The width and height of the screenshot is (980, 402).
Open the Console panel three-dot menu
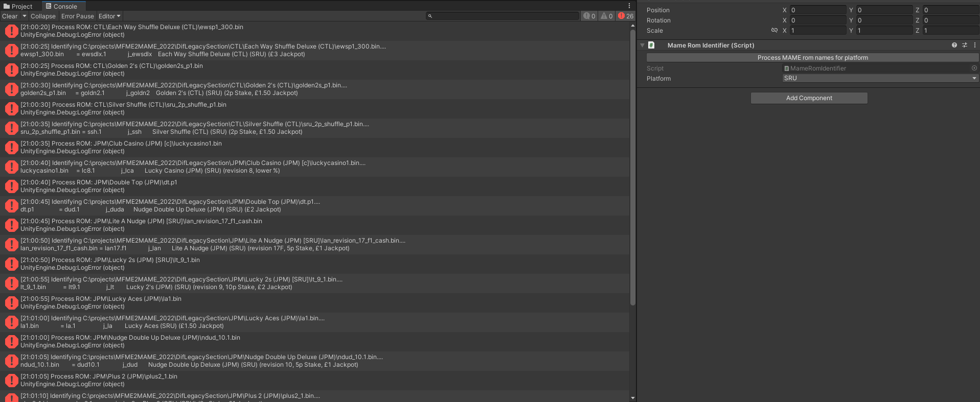[x=629, y=6]
